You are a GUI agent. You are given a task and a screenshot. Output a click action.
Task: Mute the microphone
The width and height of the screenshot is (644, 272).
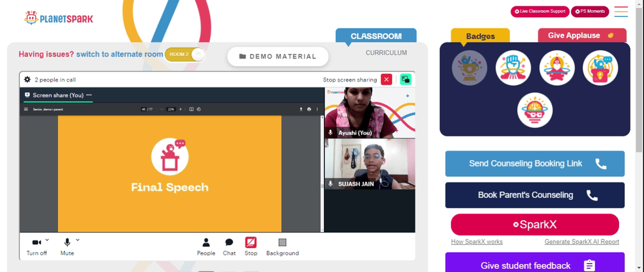coord(67,247)
